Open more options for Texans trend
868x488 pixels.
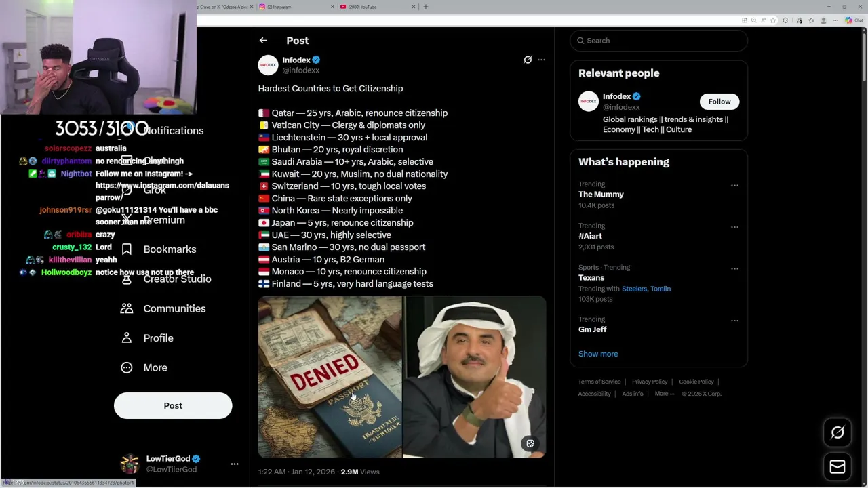(734, 268)
